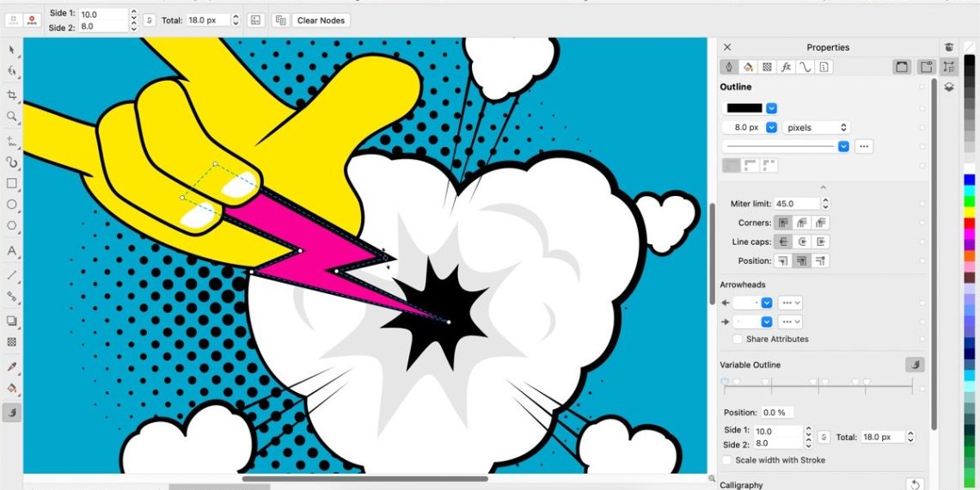980x490 pixels.
Task: Select the Eyedropper tool
Action: click(x=12, y=367)
